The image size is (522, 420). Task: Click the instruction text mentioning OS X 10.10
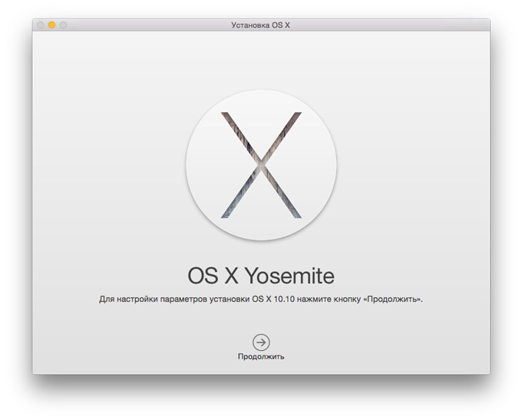261,299
